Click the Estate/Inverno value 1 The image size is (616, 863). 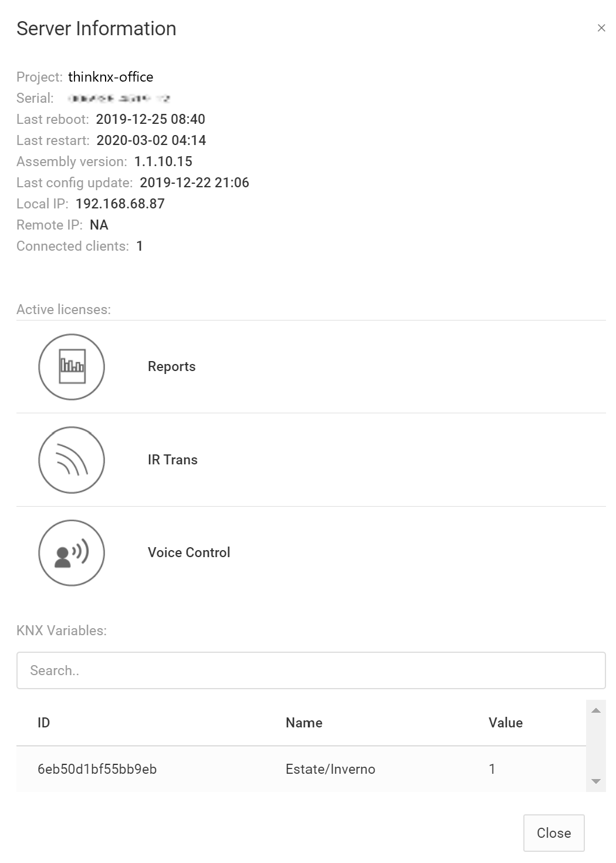pos(492,769)
